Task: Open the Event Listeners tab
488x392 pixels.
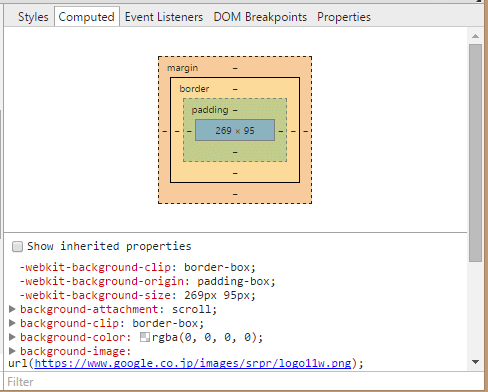Action: pos(164,17)
